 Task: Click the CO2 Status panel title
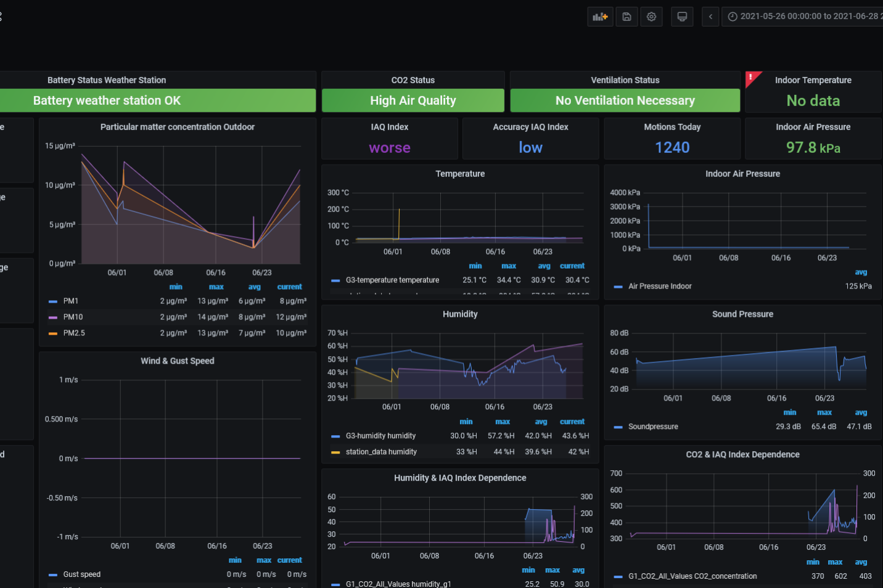click(413, 80)
